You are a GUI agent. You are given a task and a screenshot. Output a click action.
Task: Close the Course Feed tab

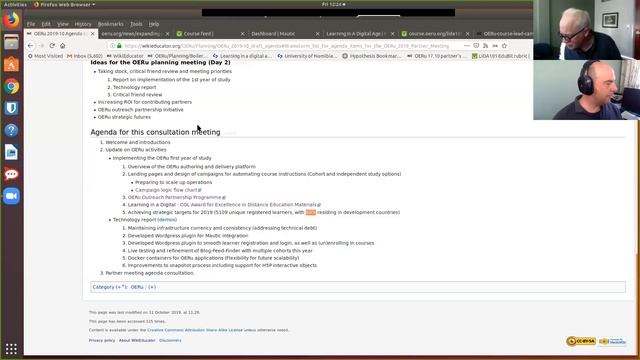242,33
